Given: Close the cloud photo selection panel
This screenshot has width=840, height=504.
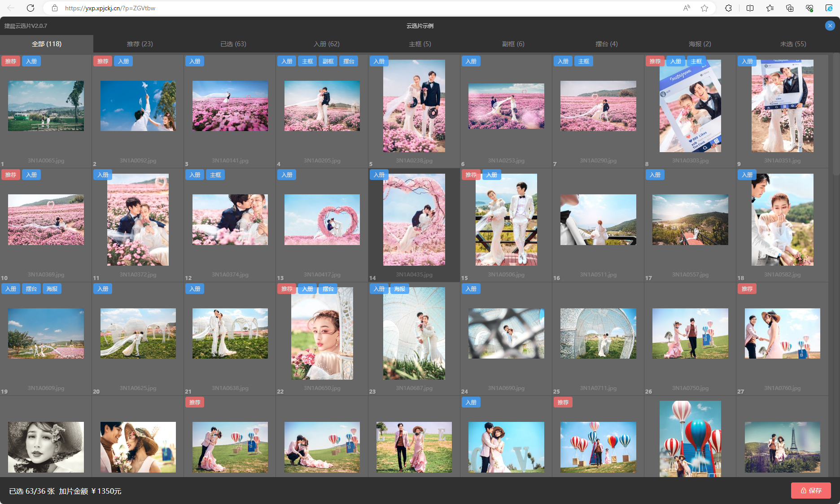Looking at the screenshot, I should tap(830, 26).
